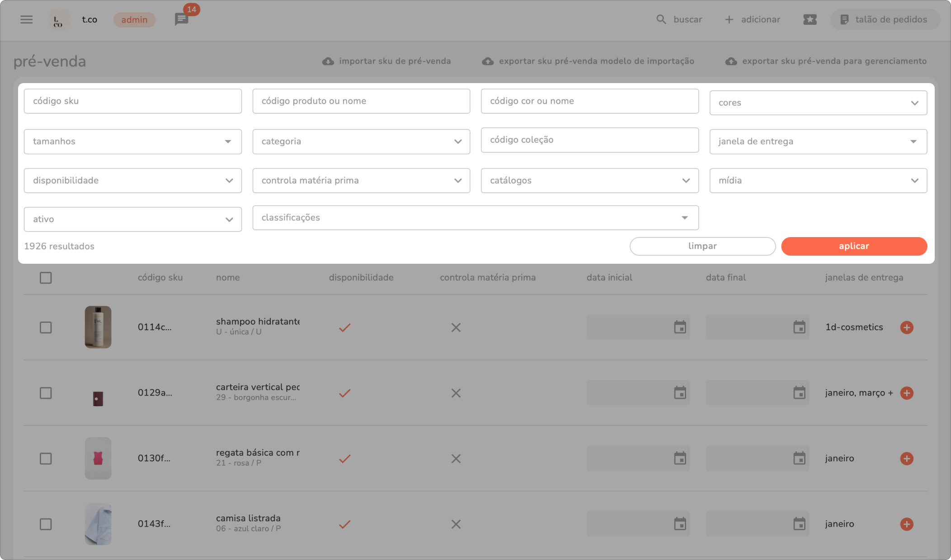
Task: Open talão de pedidos menu
Action: coord(885,19)
